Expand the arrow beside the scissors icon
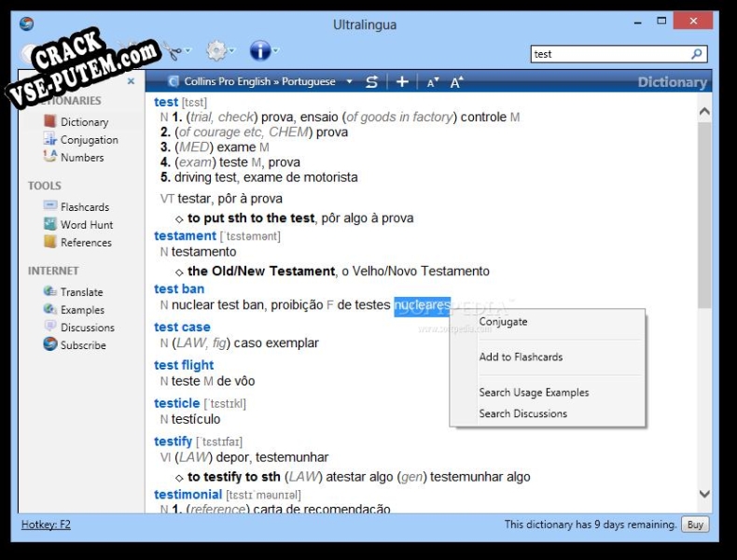This screenshot has width=737, height=560. (188, 50)
